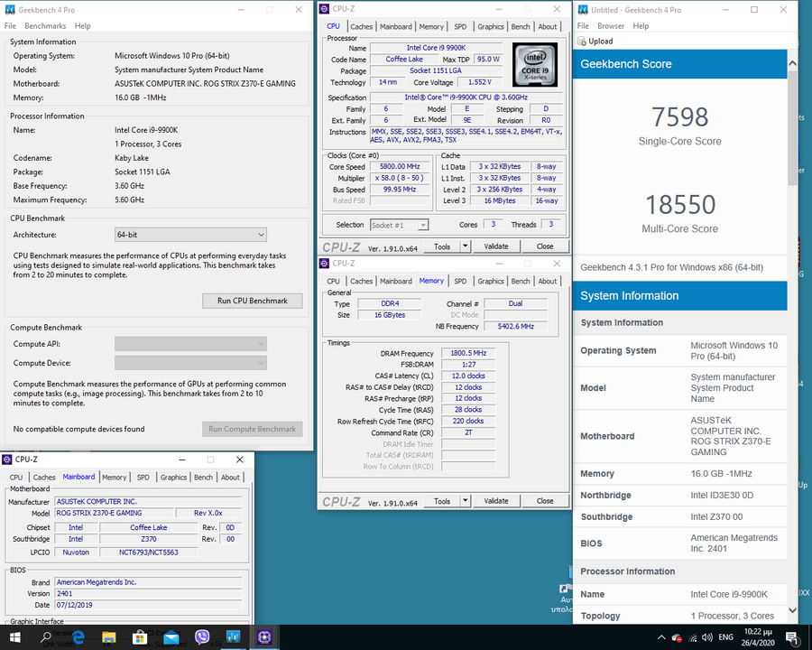Expand Tools arrow in CPU-Z processor window
The image size is (812, 650).
(x=465, y=246)
